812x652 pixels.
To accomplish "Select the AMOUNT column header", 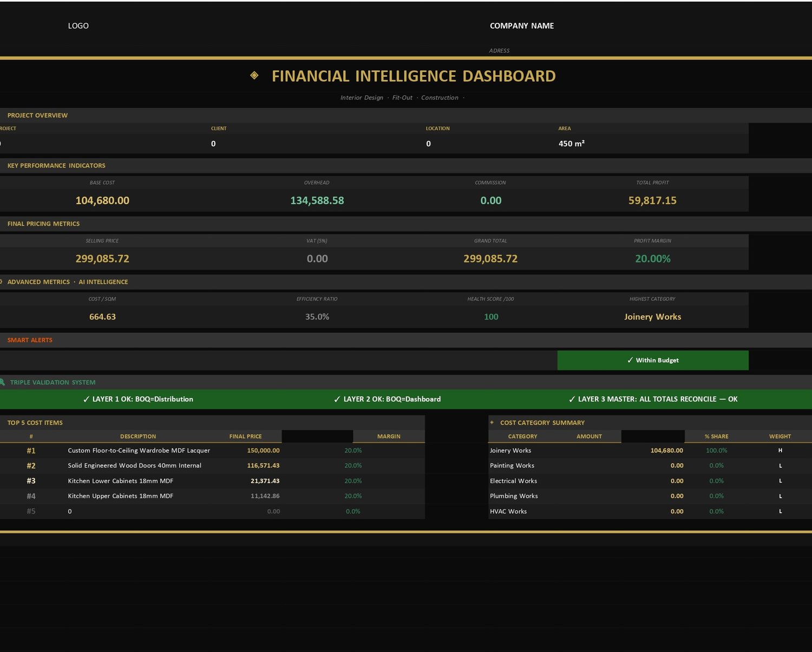I will click(x=589, y=436).
